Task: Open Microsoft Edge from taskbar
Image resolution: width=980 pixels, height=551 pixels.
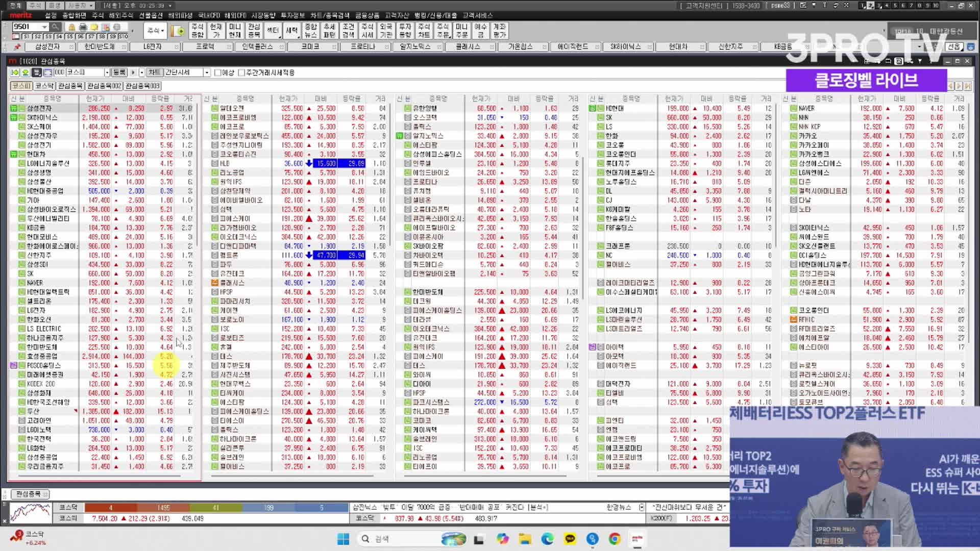Action: click(x=547, y=539)
